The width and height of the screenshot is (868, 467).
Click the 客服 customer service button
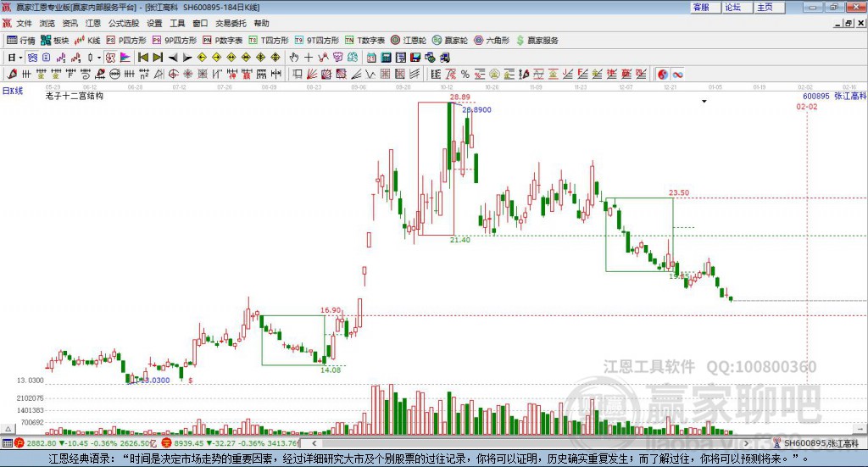[x=704, y=7]
